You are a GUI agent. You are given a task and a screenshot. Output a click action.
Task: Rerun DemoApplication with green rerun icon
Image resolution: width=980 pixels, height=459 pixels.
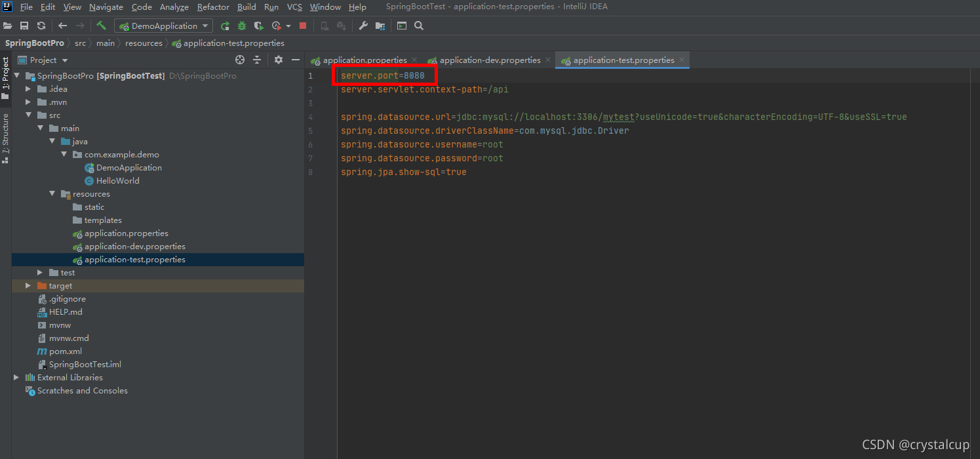pos(225,26)
